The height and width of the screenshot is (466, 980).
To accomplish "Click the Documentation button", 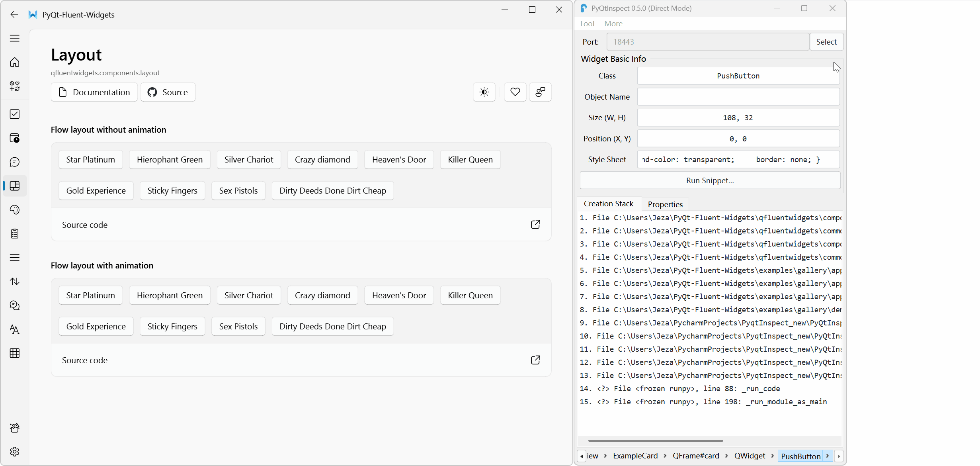I will coord(94,92).
